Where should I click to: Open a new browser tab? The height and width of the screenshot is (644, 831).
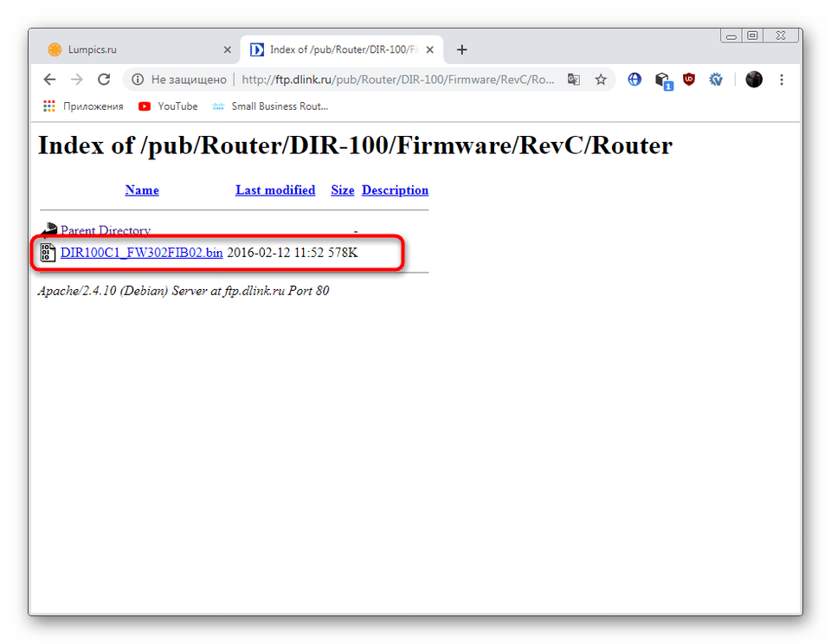[x=462, y=50]
